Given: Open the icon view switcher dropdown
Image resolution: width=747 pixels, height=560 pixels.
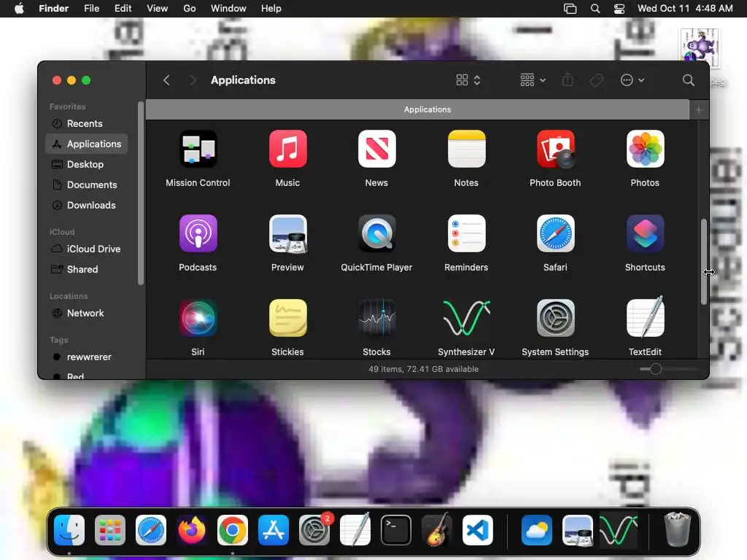Looking at the screenshot, I should click(x=468, y=80).
